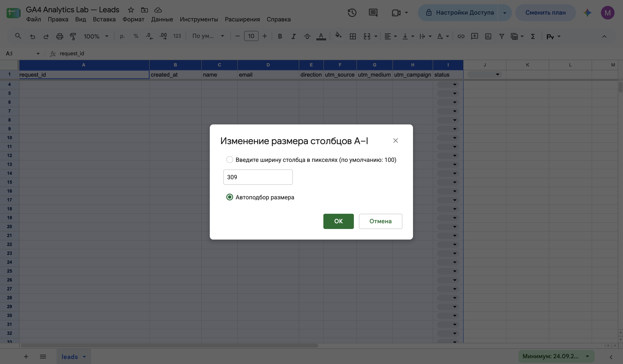Click the insert link icon
Screen dimensions: 623x364
pyautogui.click(x=461, y=36)
